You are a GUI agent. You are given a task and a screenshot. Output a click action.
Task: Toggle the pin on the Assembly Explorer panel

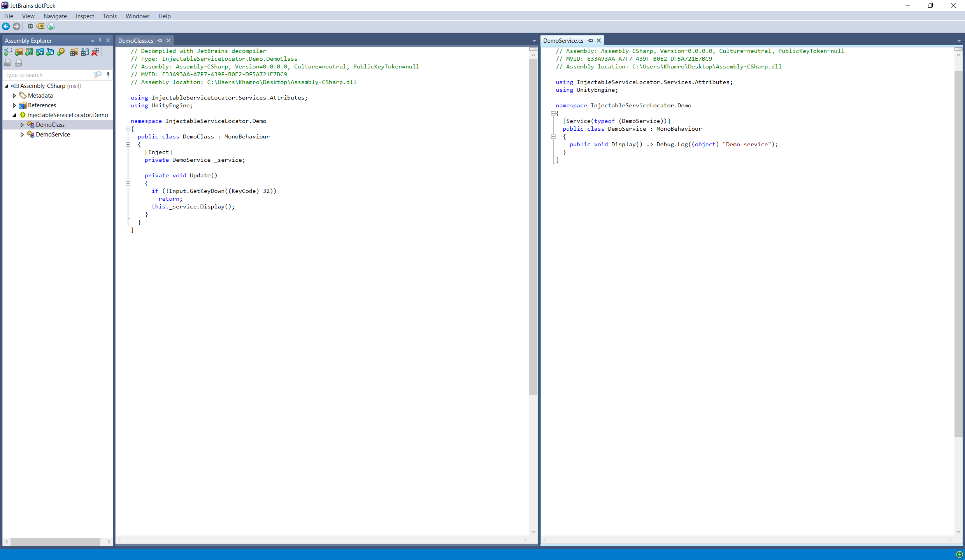click(100, 40)
